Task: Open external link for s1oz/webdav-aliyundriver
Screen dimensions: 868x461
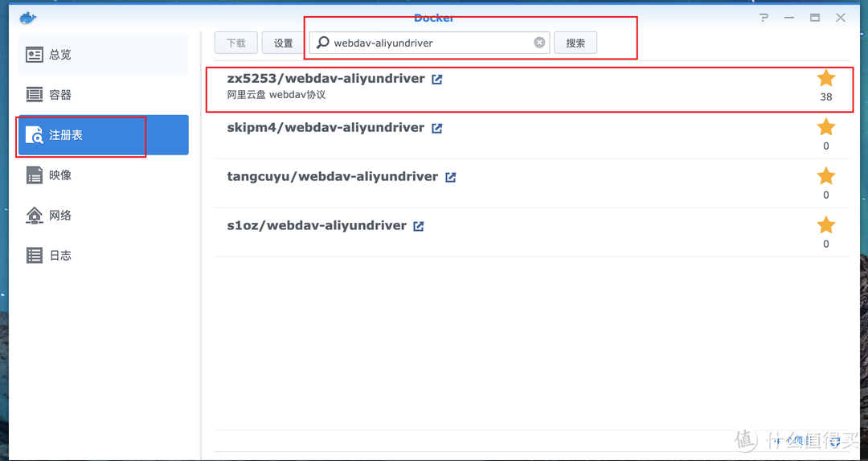Action: (x=419, y=226)
